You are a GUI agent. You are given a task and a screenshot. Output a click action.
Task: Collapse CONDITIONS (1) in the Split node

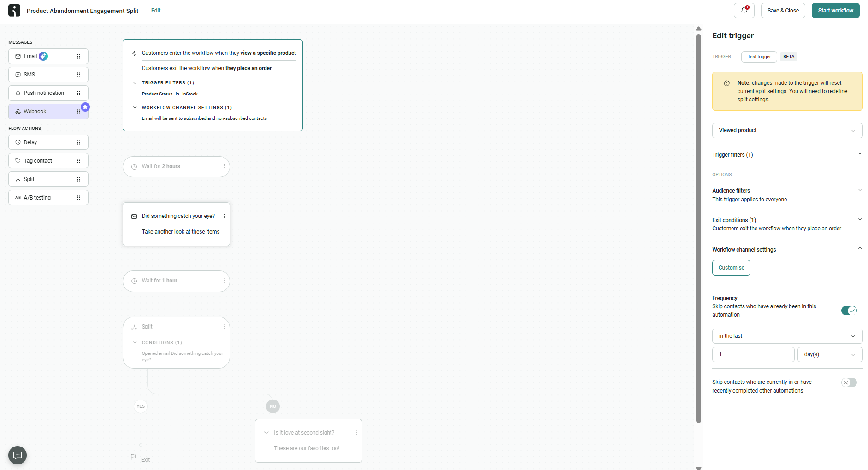pos(135,343)
